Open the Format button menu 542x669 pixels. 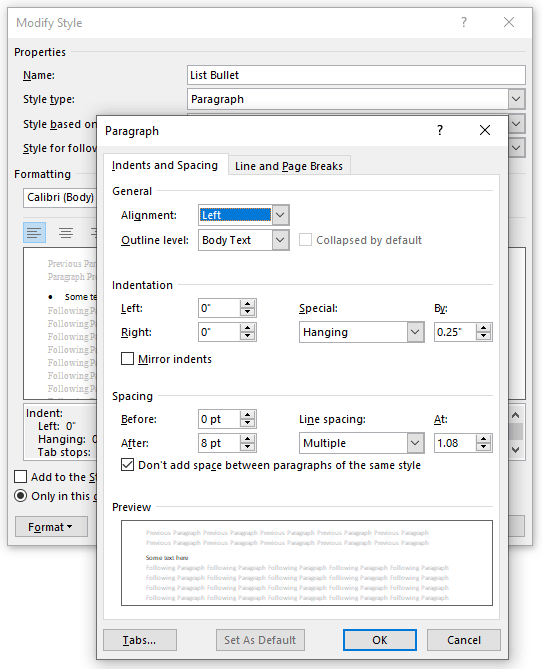click(x=51, y=527)
